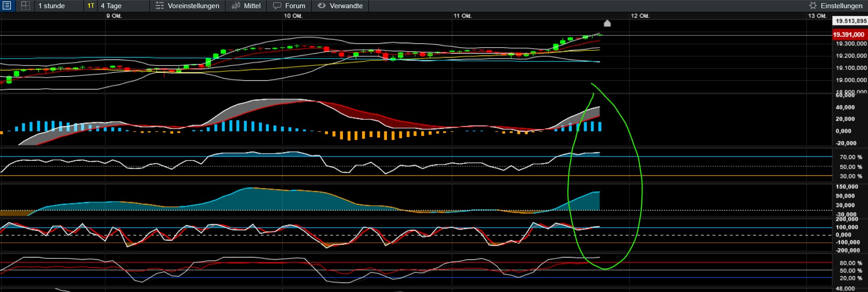The image size is (868, 292).
Task: Open the Voreinstellungen presets menu
Action: point(193,6)
